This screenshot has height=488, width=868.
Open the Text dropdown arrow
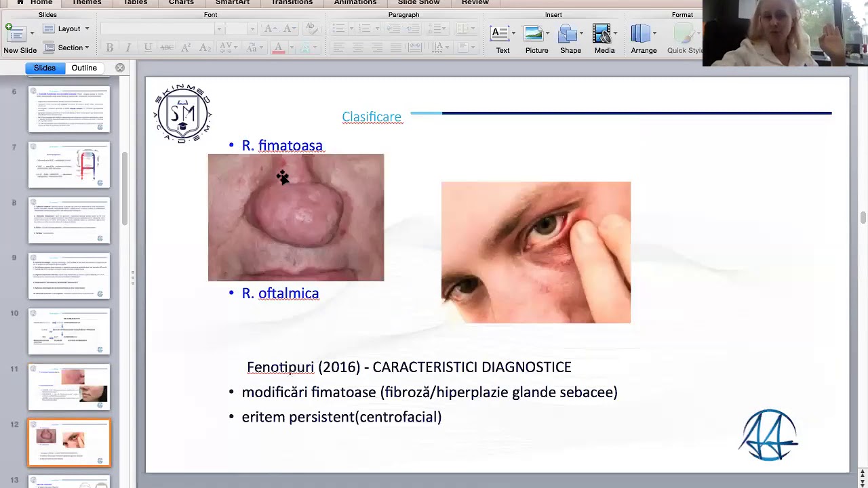coord(513,33)
